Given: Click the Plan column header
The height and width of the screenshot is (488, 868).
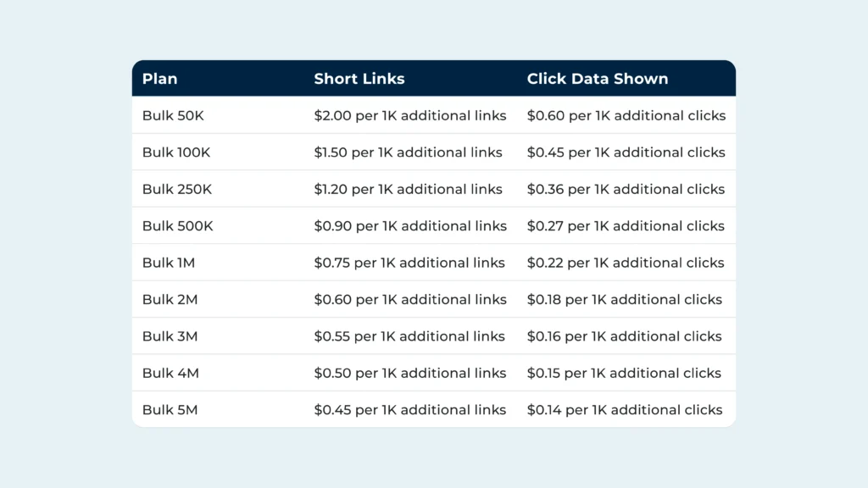Looking at the screenshot, I should [159, 79].
